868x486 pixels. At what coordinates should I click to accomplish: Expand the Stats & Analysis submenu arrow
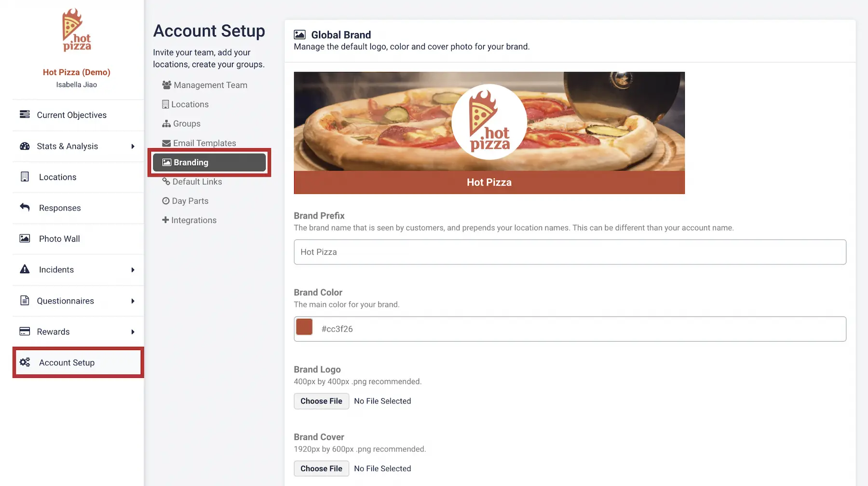tap(133, 146)
